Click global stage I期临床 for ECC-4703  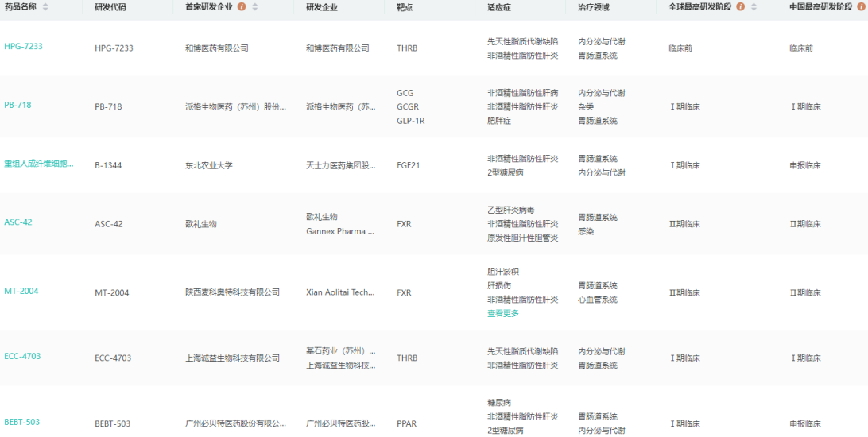click(684, 358)
